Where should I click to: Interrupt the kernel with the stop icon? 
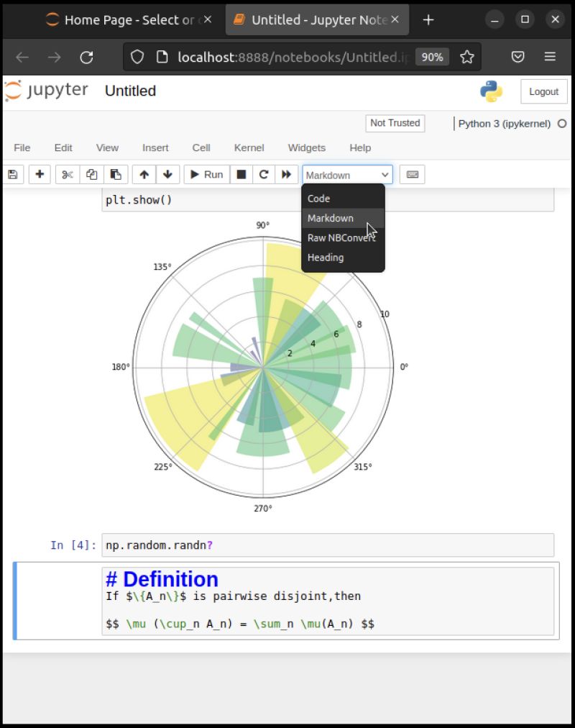pyautogui.click(x=241, y=174)
